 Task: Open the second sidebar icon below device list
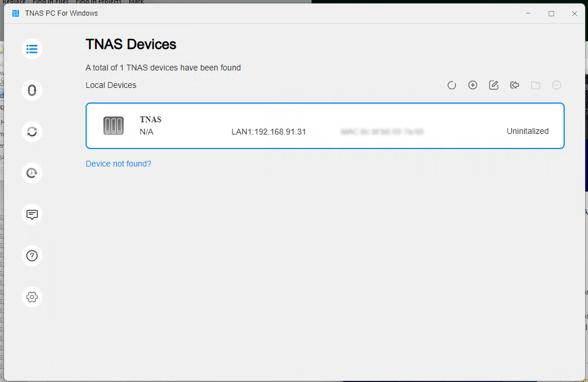[32, 90]
